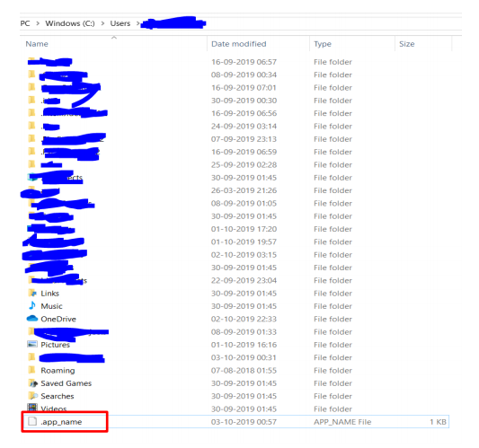479x448 pixels.
Task: Go to Users in address breadcrumb
Action: coord(120,23)
